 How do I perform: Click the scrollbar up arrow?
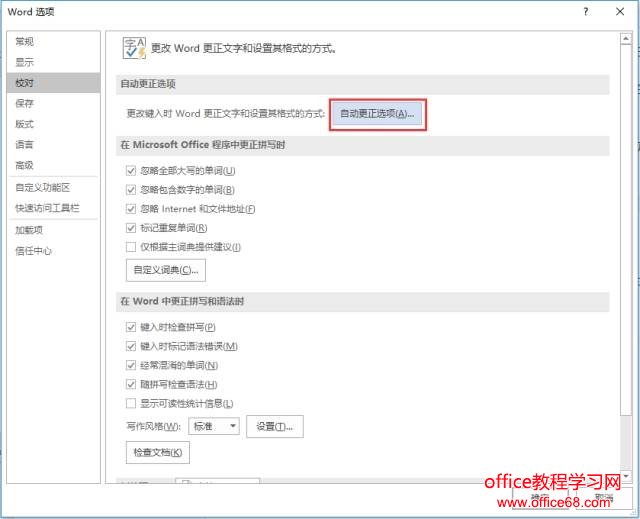pos(626,38)
